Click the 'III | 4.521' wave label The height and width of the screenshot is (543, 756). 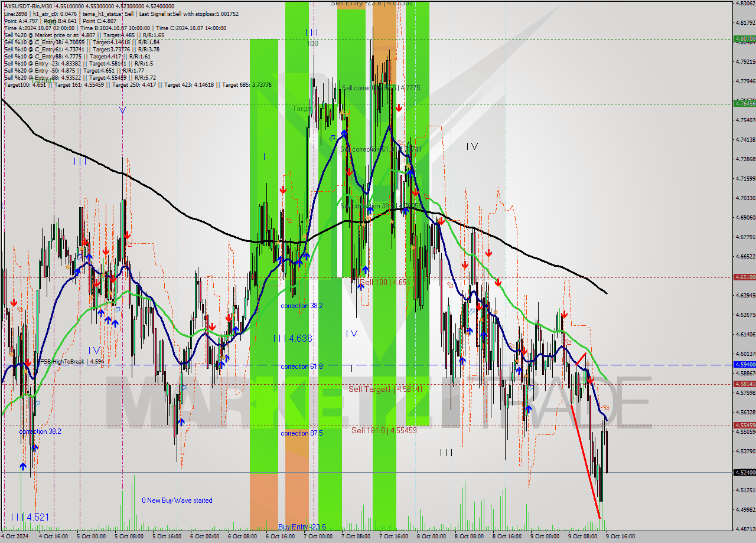pyautogui.click(x=30, y=517)
